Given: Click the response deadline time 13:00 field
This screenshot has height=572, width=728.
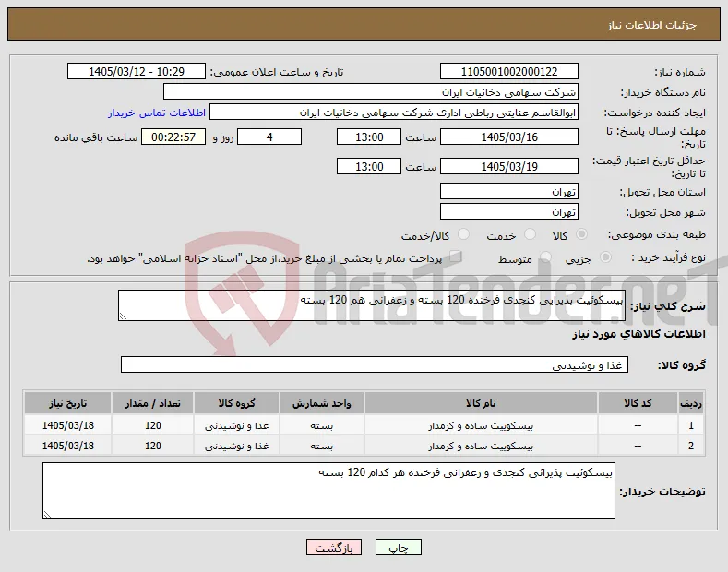Looking at the screenshot, I should point(369,137).
